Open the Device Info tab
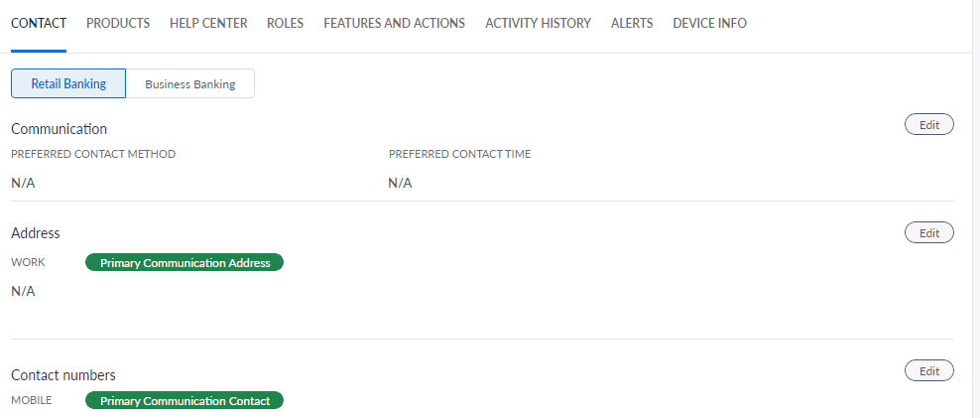The height and width of the screenshot is (418, 980). [709, 23]
